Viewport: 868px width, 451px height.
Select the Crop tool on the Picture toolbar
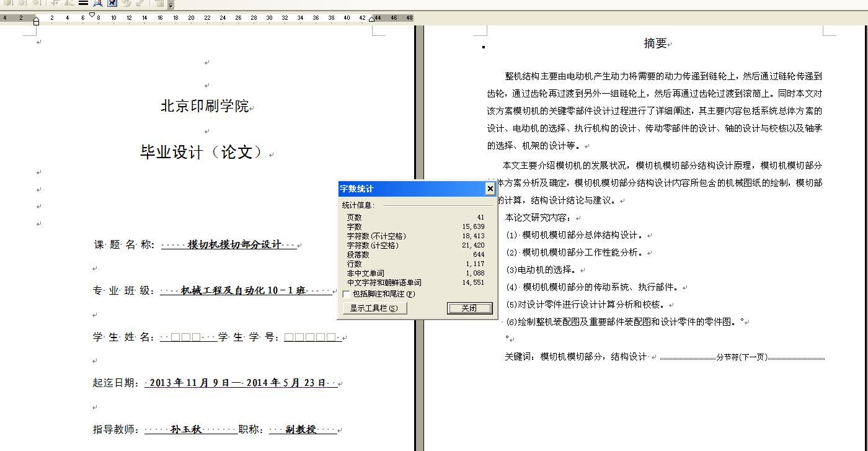55,4
